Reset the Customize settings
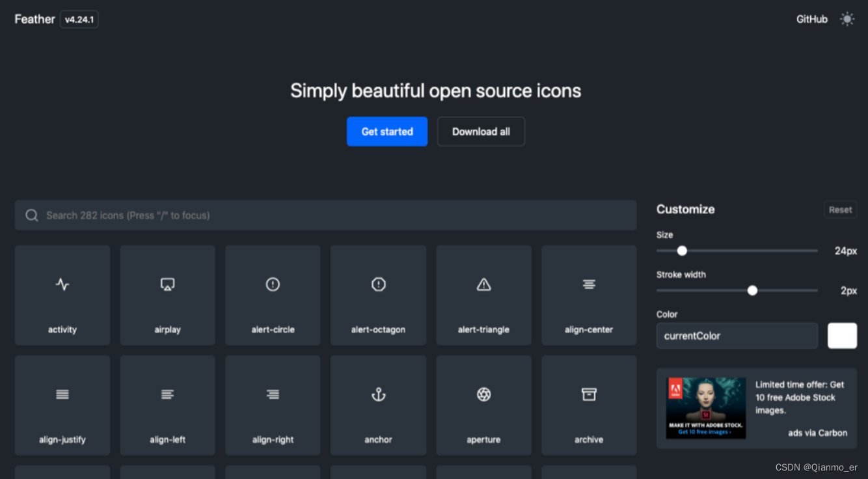The width and height of the screenshot is (868, 479). [840, 210]
